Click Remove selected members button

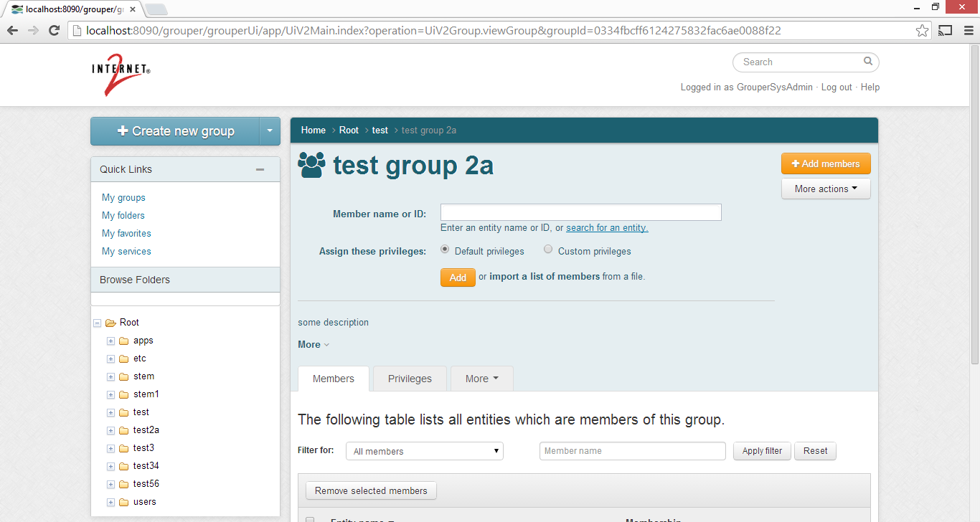(371, 490)
